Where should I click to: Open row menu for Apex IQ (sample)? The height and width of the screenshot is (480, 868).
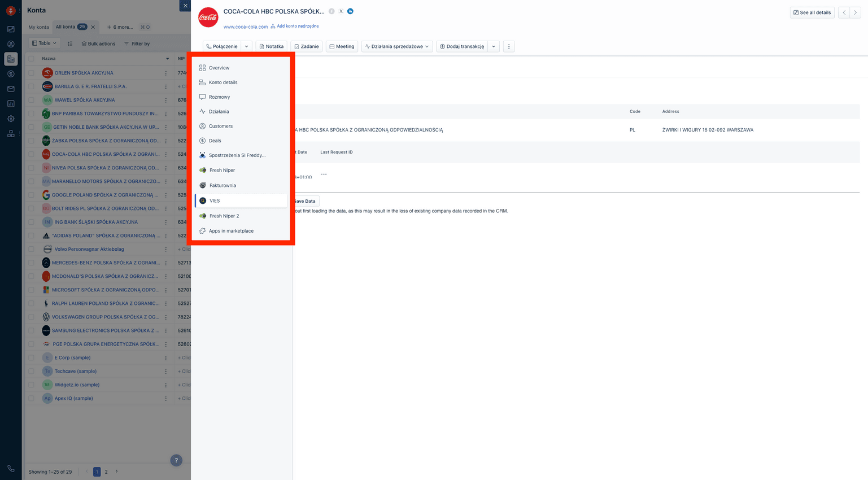(x=166, y=398)
